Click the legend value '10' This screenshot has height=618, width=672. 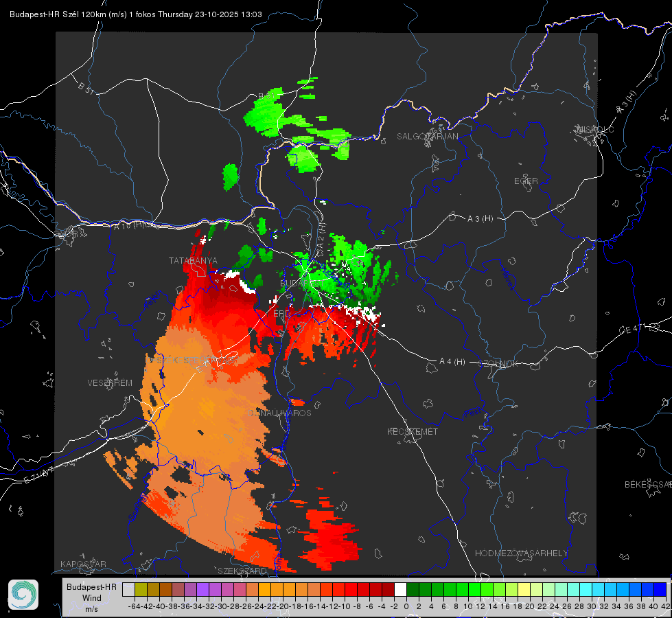[x=467, y=606]
